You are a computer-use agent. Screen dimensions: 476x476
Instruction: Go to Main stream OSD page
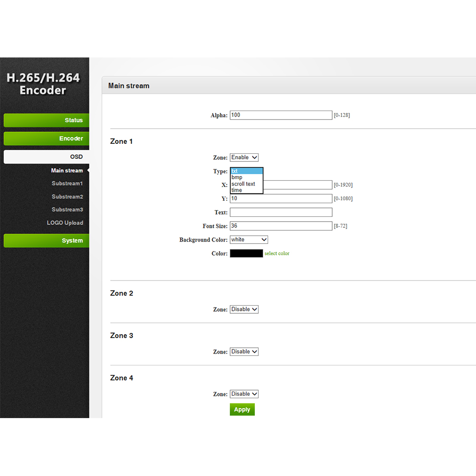[x=67, y=170]
